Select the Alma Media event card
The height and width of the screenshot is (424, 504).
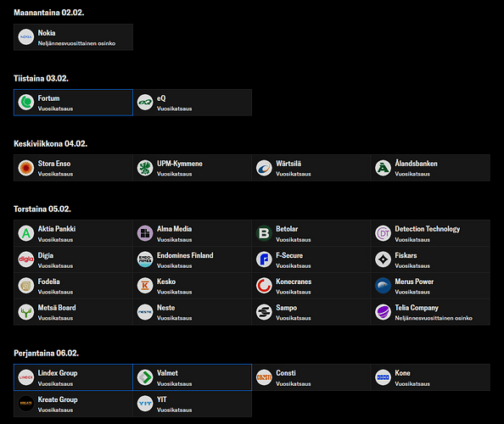[x=193, y=233]
